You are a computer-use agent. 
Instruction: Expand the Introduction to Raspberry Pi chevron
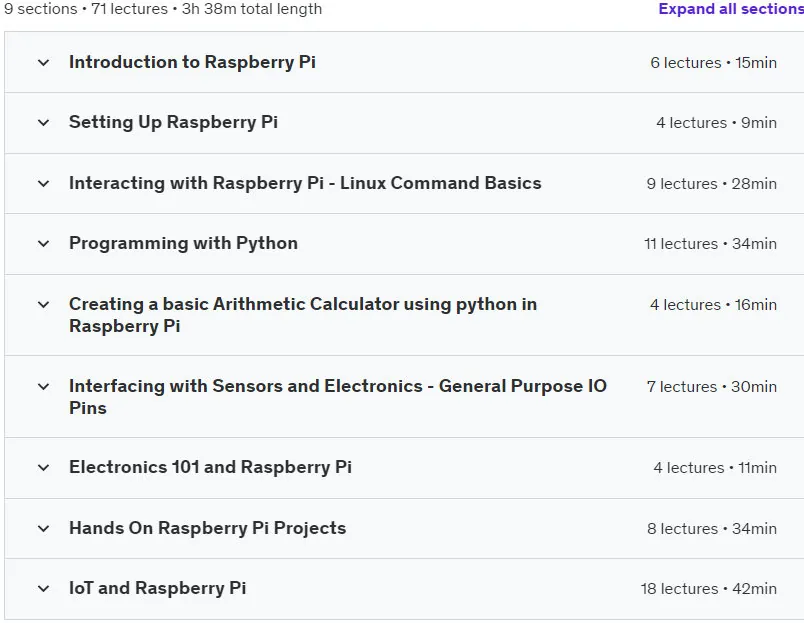pos(44,63)
